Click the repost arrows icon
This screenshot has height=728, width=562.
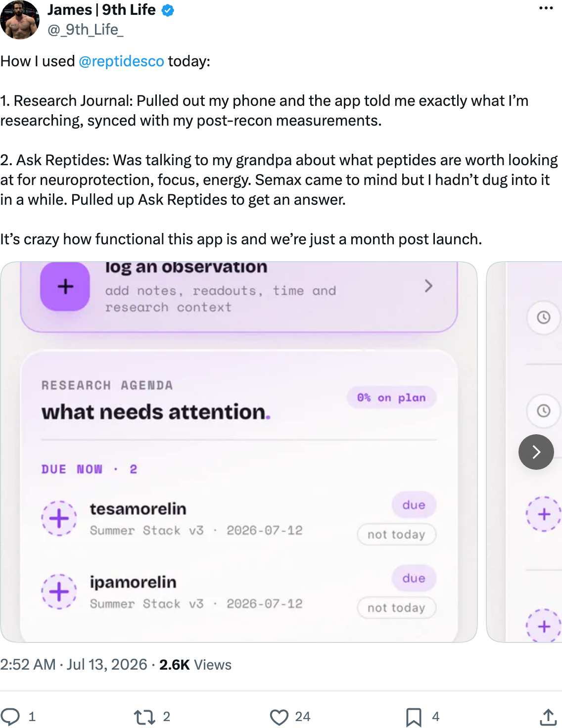pyautogui.click(x=144, y=717)
